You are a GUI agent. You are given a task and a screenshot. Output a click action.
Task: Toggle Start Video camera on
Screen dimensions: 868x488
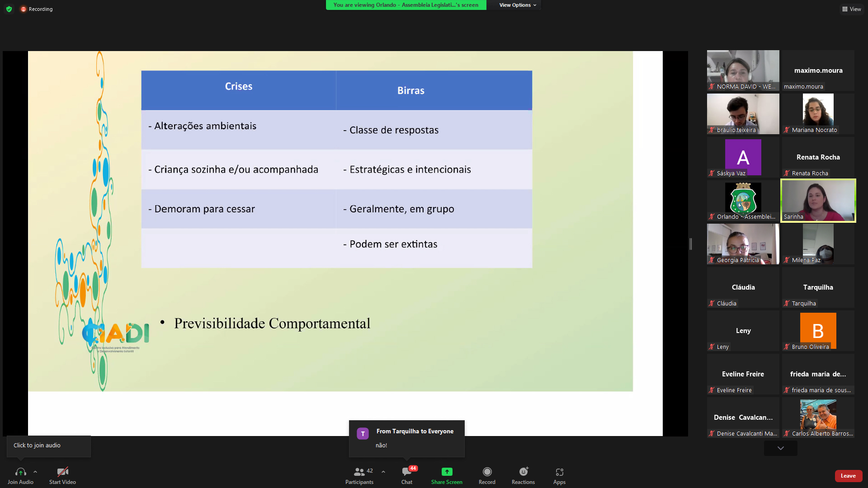pos(62,472)
